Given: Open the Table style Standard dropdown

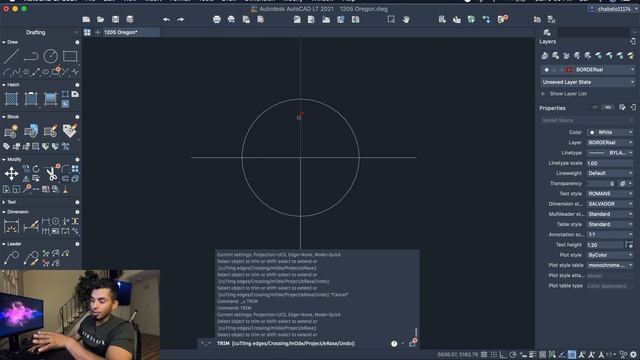Looking at the screenshot, I should click(x=610, y=224).
